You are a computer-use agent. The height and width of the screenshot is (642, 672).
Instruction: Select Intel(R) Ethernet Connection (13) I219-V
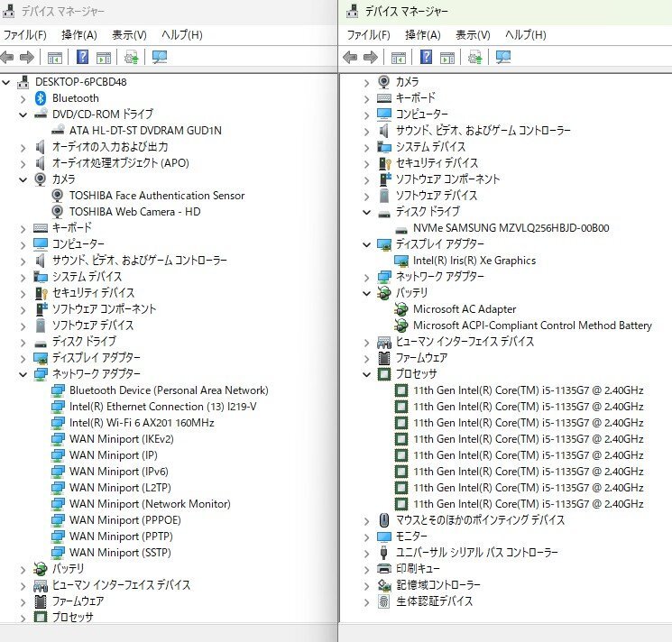point(163,407)
